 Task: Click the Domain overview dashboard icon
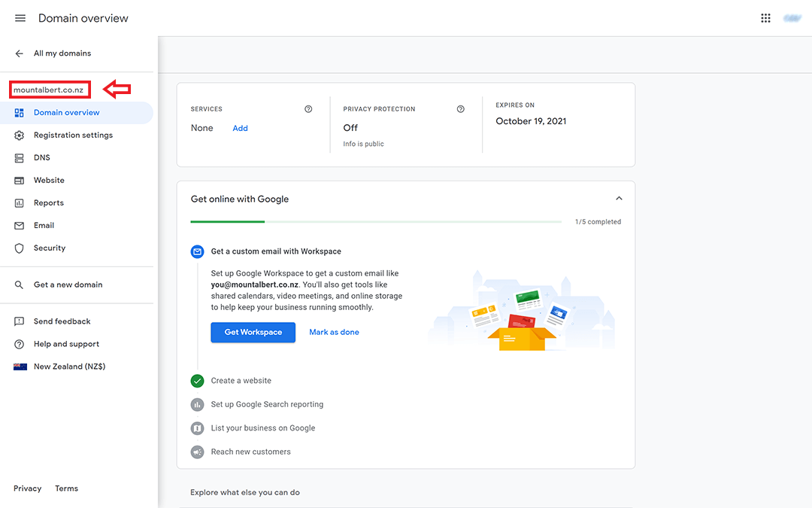pos(19,112)
